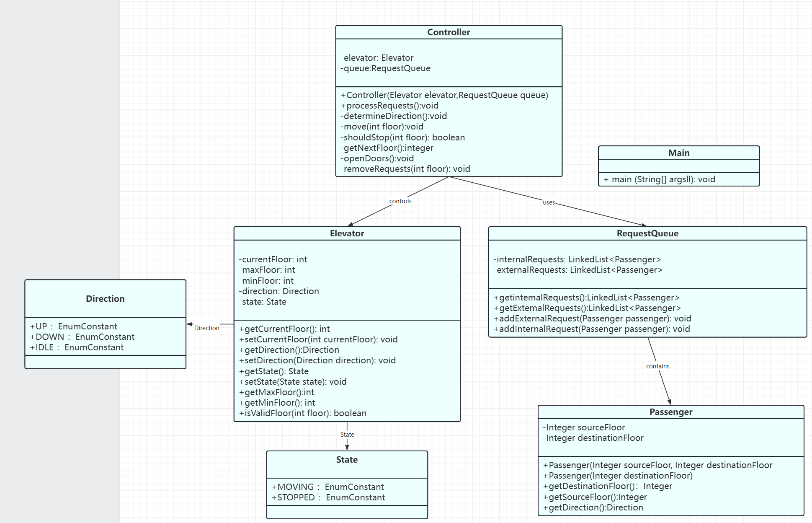Select the Passenger class title
The width and height of the screenshot is (812, 523).
670,412
